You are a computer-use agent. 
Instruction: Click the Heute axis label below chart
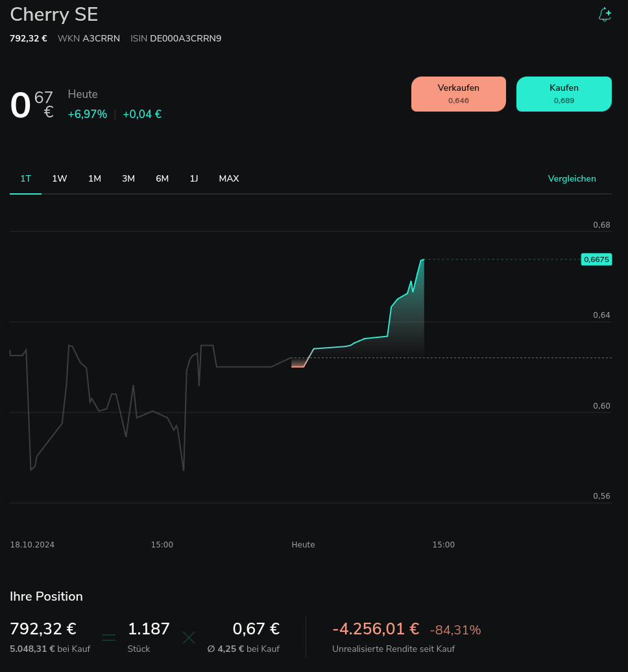[x=303, y=545]
